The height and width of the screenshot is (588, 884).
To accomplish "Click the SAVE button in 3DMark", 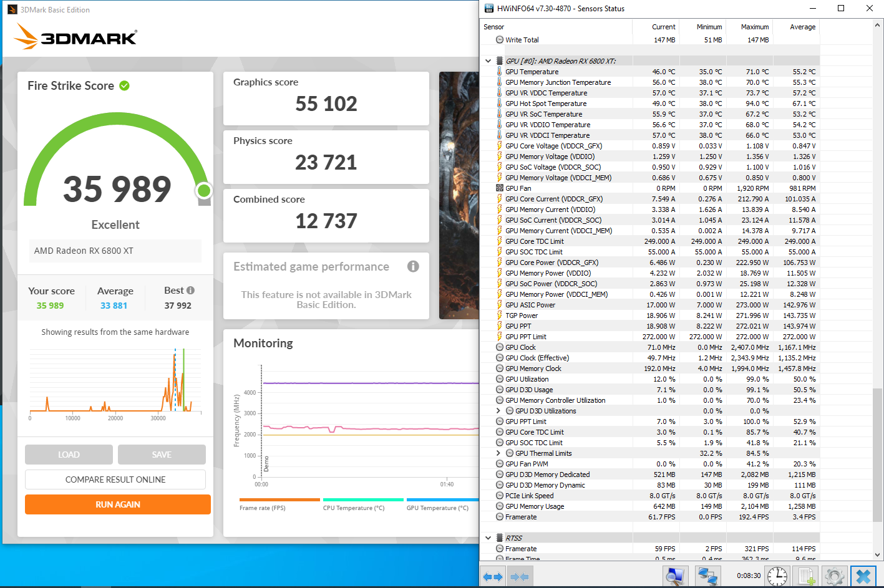I will (162, 455).
